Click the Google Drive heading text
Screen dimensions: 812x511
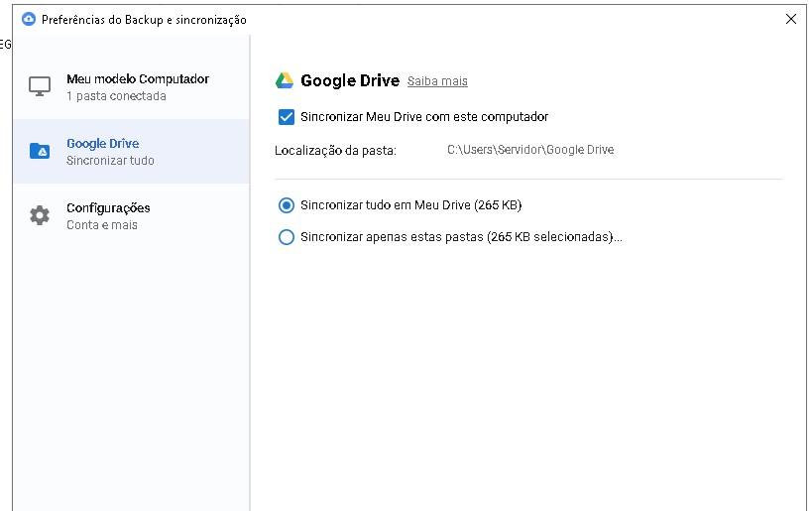coord(350,80)
